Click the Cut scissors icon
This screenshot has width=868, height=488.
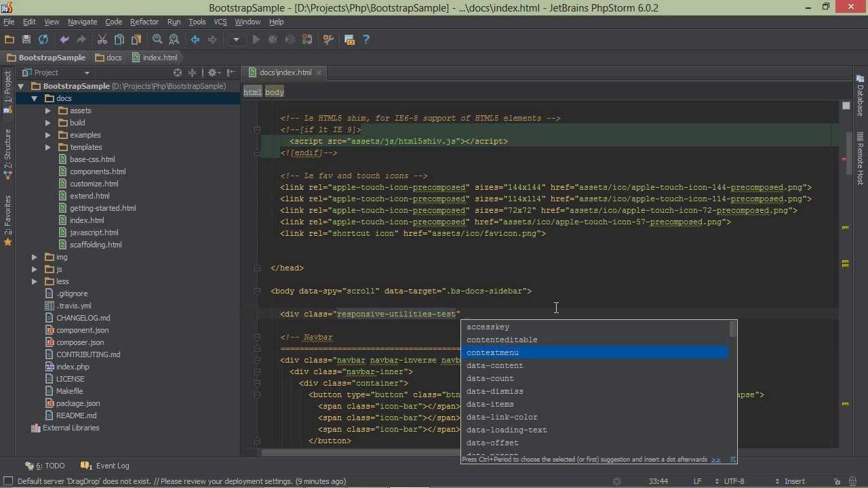tap(102, 39)
